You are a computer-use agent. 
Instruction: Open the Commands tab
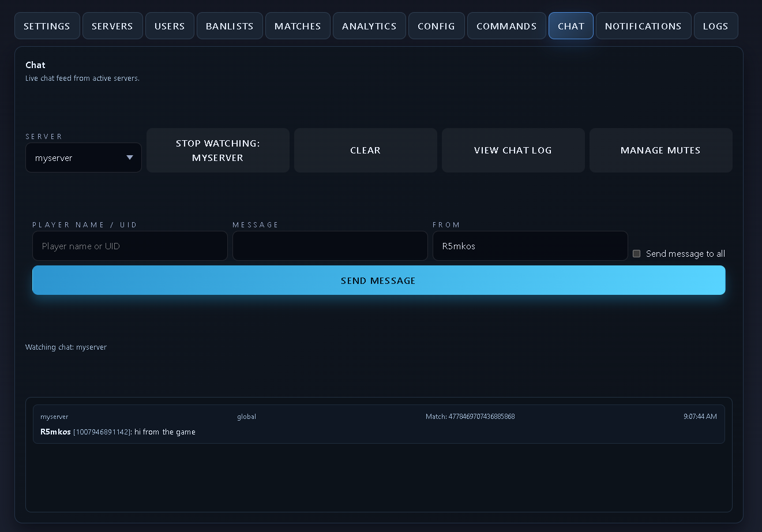click(506, 26)
